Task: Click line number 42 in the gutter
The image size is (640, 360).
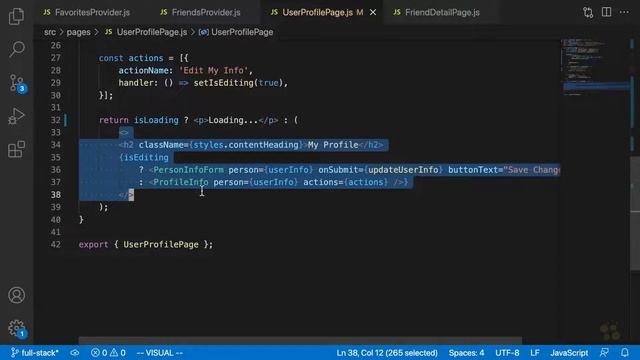Action: point(56,244)
